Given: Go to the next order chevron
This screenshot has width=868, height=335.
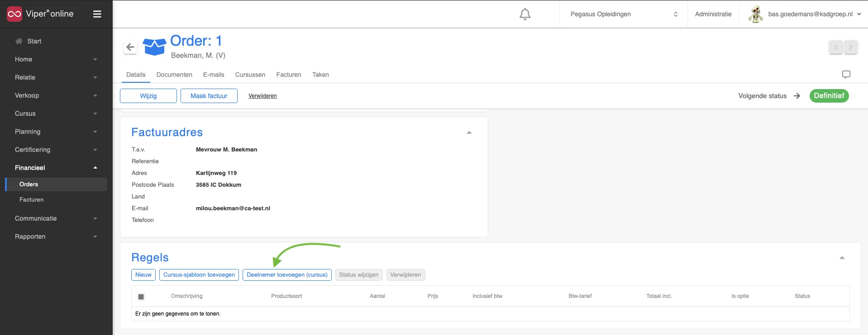Looking at the screenshot, I should pos(851,47).
